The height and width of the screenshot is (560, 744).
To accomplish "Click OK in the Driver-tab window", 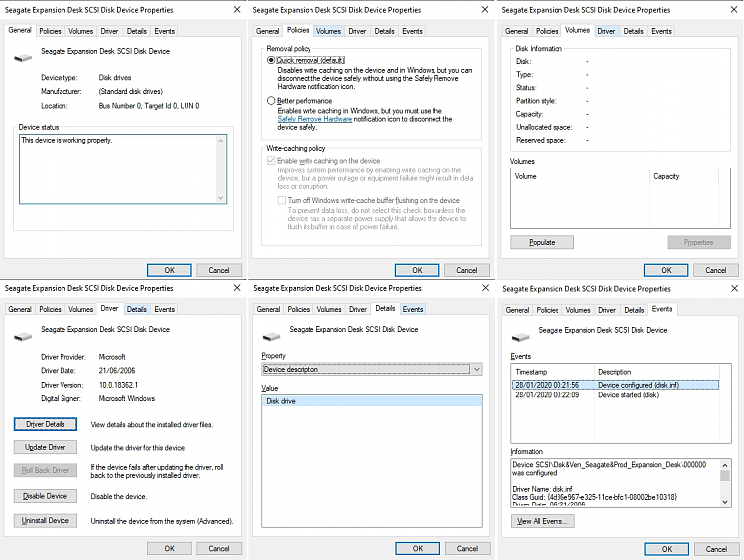I will 170,549.
